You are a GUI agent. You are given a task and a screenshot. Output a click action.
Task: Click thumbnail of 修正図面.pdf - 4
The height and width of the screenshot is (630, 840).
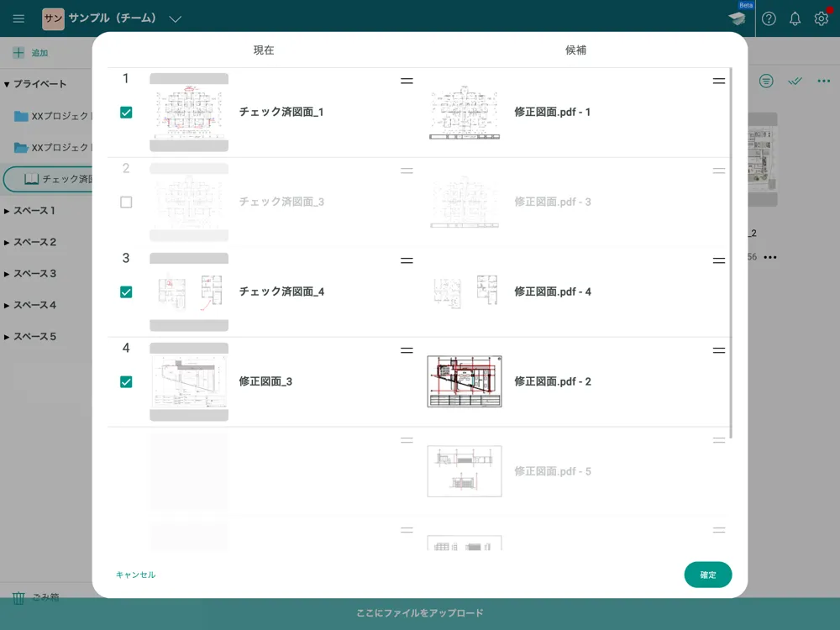[465, 292]
